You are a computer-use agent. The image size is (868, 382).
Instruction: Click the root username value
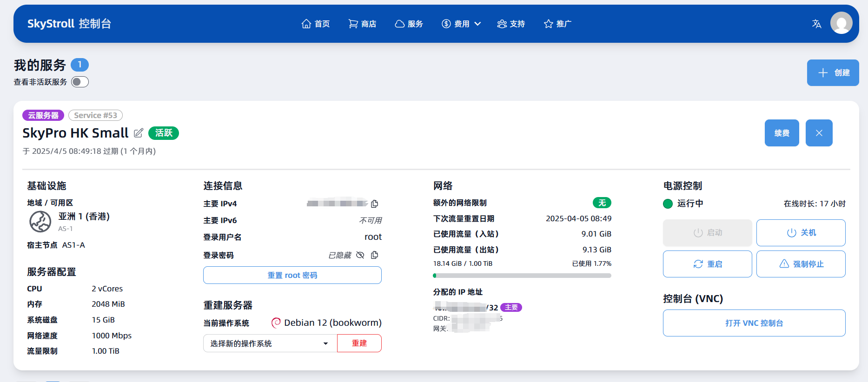tap(373, 237)
